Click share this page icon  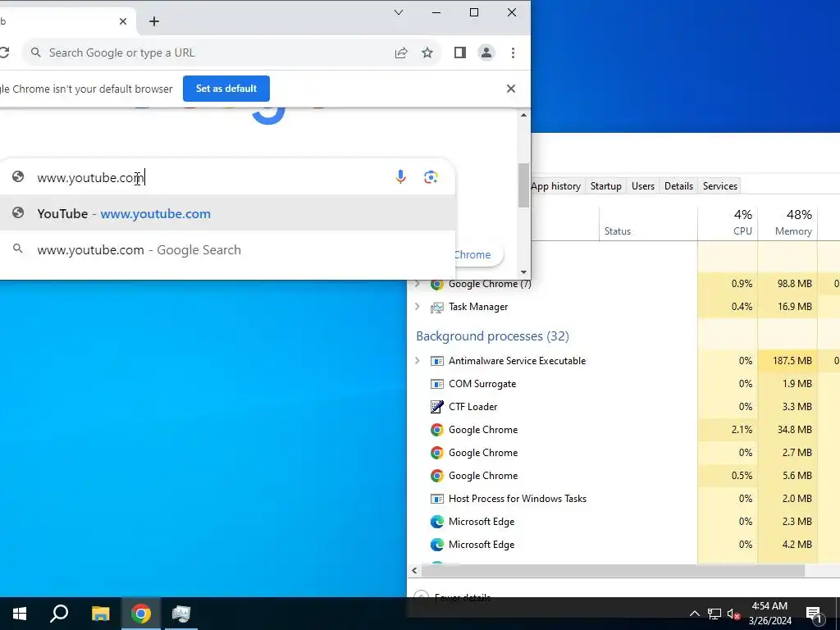401,52
